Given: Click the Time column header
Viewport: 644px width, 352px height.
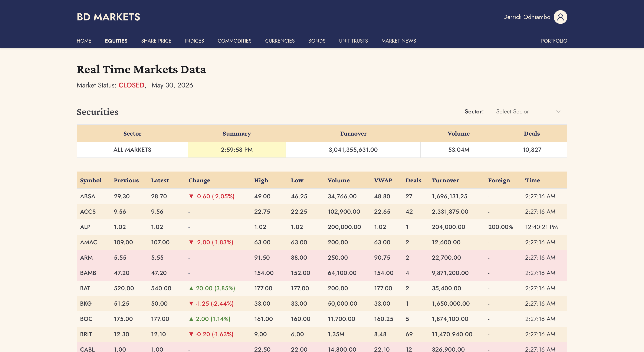Looking at the screenshot, I should point(532,180).
